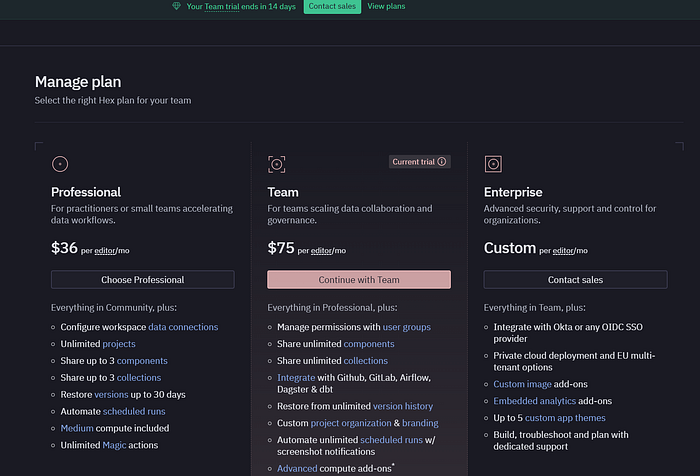
Task: Click the Manage plan heading
Action: (78, 82)
